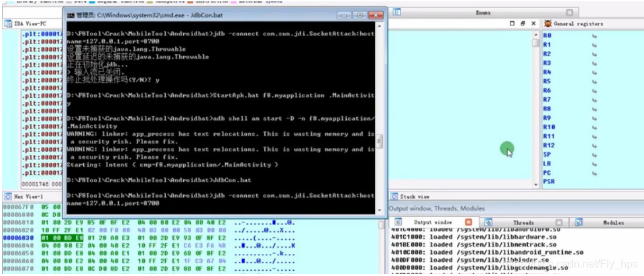This screenshot has width=644, height=276.
Task: Click the jump arrow for register R6
Action: click(x=594, y=90)
